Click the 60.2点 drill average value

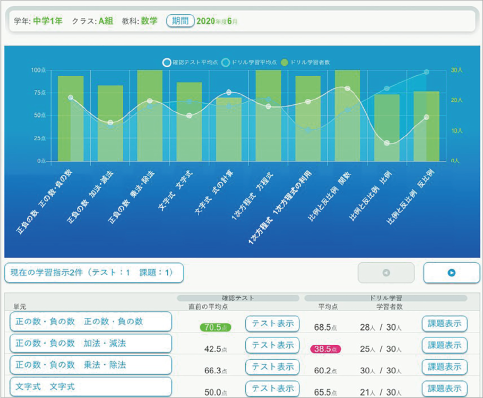pyautogui.click(x=325, y=371)
